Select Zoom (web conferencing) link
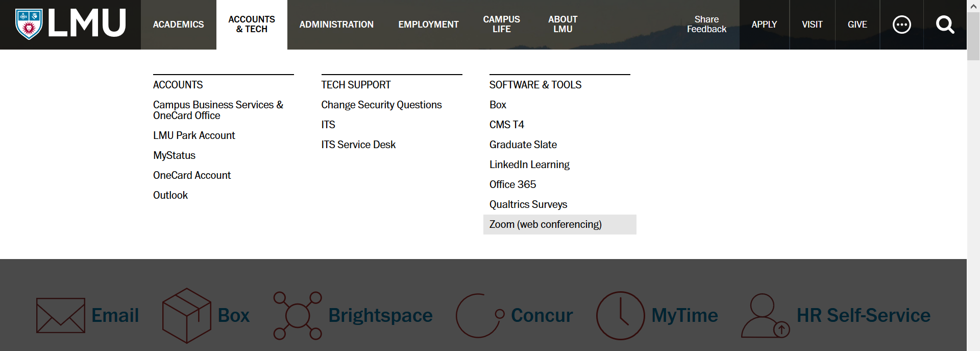The width and height of the screenshot is (980, 351). tap(545, 225)
